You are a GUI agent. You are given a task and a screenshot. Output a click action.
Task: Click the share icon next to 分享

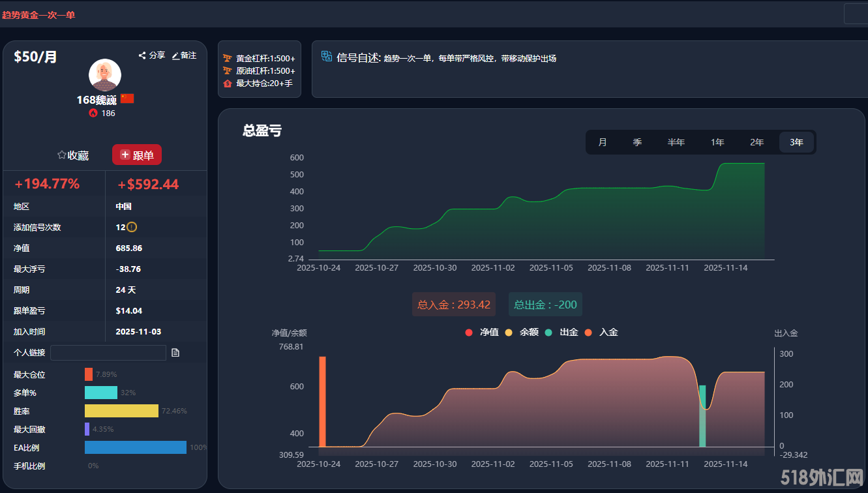point(142,55)
